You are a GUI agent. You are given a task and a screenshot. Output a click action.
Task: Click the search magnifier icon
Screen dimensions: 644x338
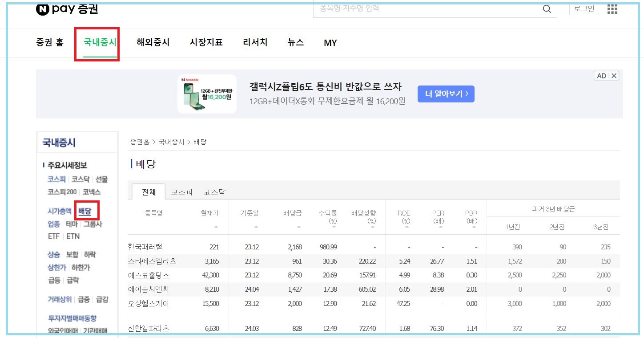(546, 8)
